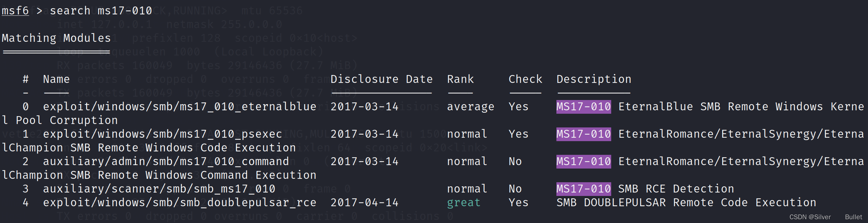Click Check value 'Yes' in eternalblue row

518,107
